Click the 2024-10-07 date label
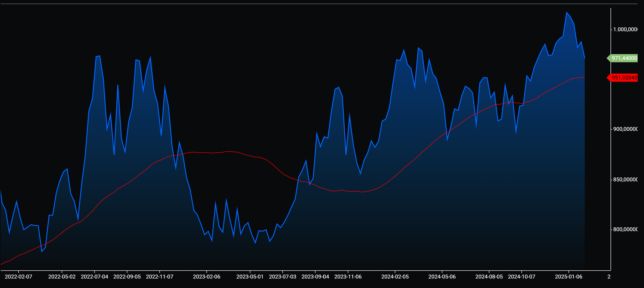Image resolution: width=644 pixels, height=288 pixels. (x=522, y=277)
